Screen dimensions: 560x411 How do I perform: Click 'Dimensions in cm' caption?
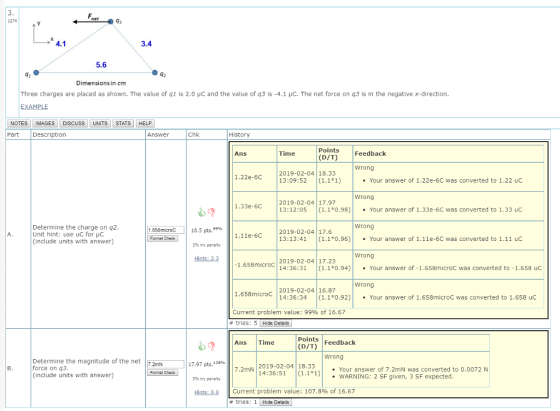pos(101,83)
